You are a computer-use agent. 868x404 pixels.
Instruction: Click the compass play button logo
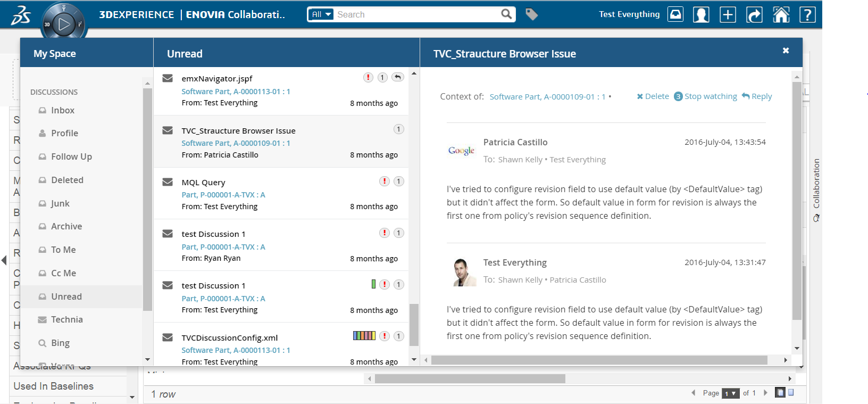64,23
